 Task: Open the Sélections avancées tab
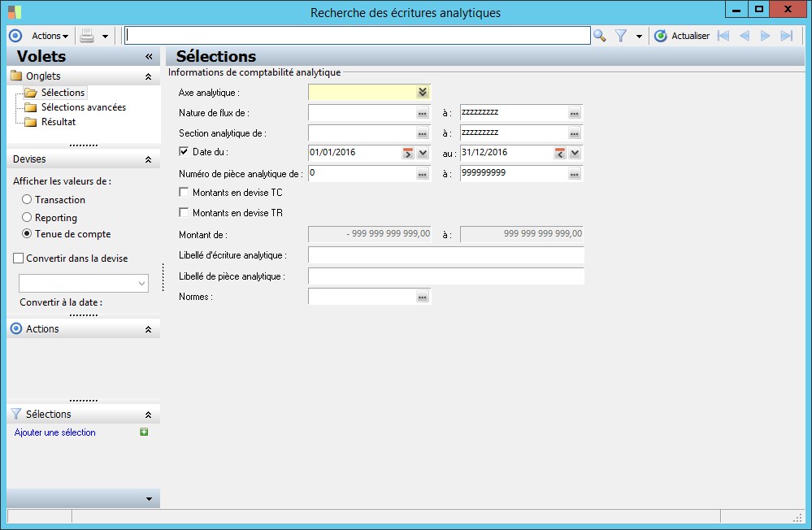[x=84, y=107]
